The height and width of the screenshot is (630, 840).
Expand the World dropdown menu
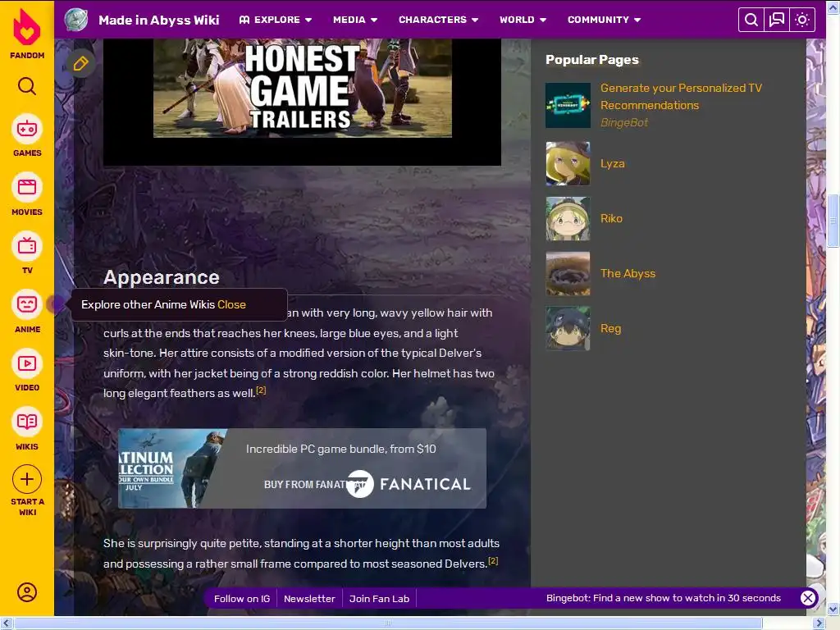pyautogui.click(x=523, y=20)
